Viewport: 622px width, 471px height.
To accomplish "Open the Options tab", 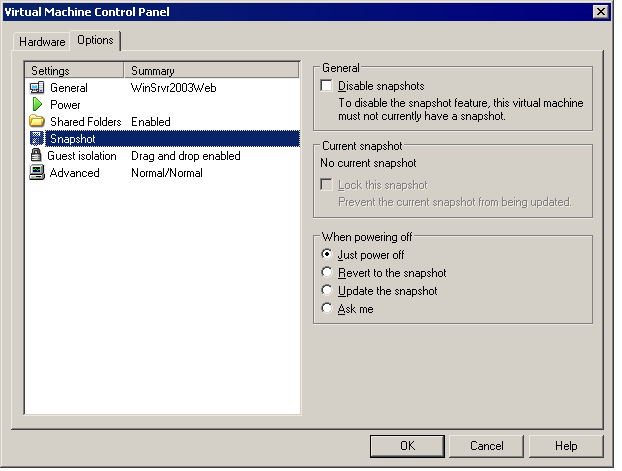I will coord(95,41).
